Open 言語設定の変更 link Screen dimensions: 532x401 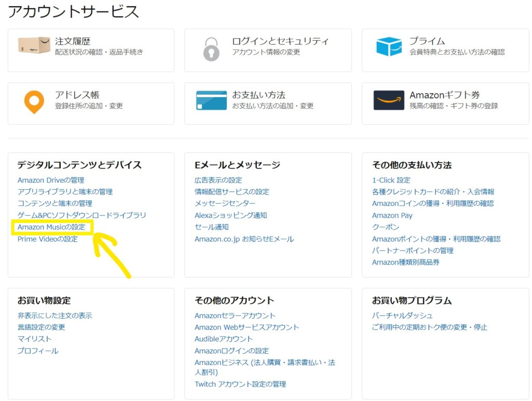coord(42,327)
